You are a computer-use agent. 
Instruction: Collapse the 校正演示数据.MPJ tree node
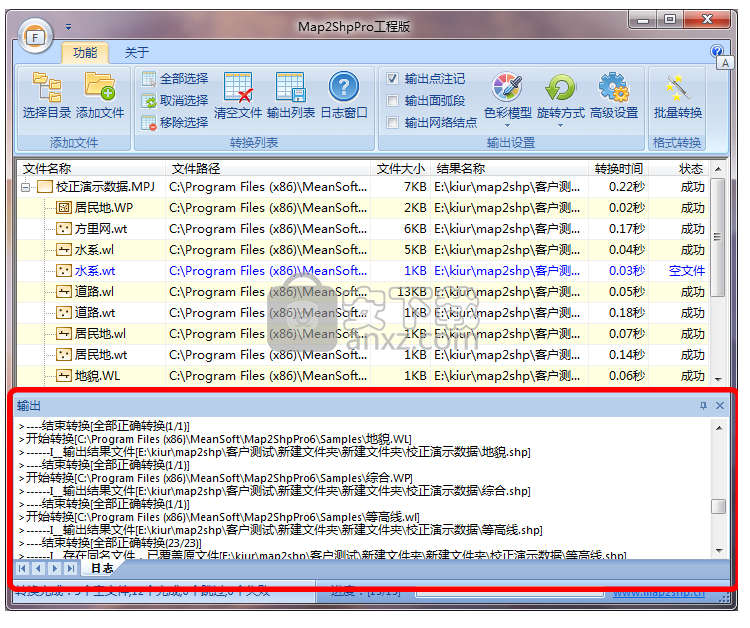click(25, 187)
